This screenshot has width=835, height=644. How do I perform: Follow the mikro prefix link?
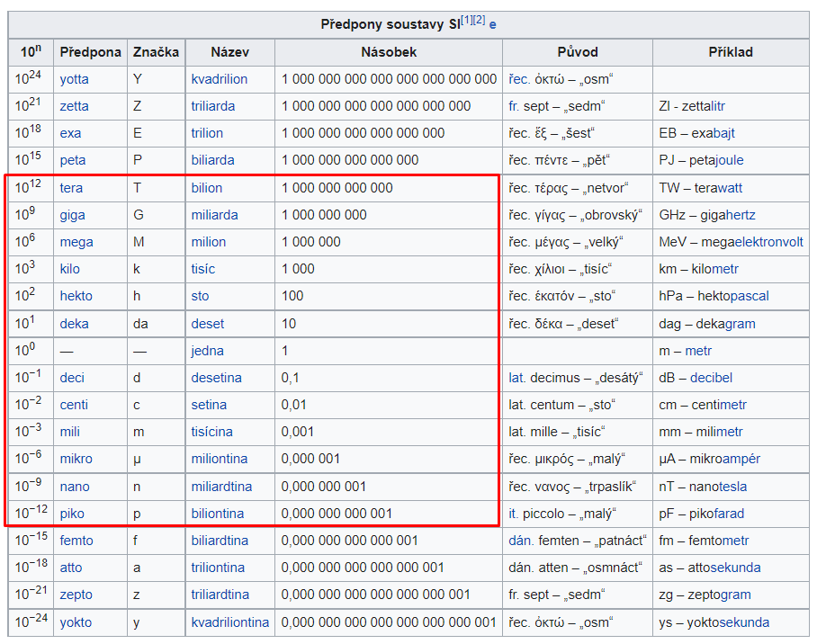pyautogui.click(x=76, y=459)
